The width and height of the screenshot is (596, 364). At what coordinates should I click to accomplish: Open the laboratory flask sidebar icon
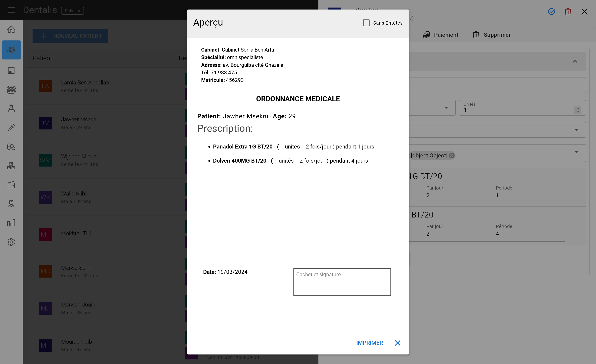tap(11, 108)
